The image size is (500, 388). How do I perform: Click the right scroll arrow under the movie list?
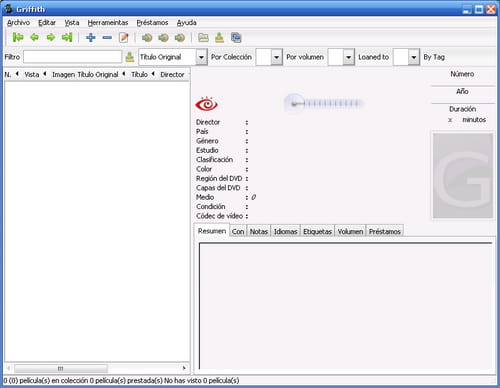184,368
